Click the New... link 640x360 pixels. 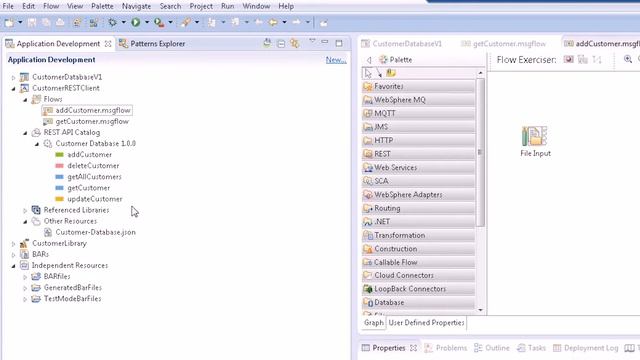click(336, 60)
